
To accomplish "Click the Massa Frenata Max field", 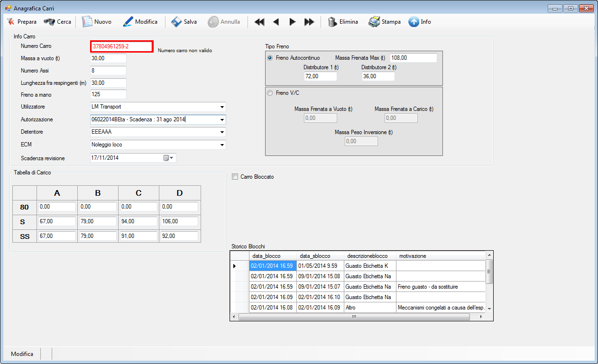I will pyautogui.click(x=413, y=58).
